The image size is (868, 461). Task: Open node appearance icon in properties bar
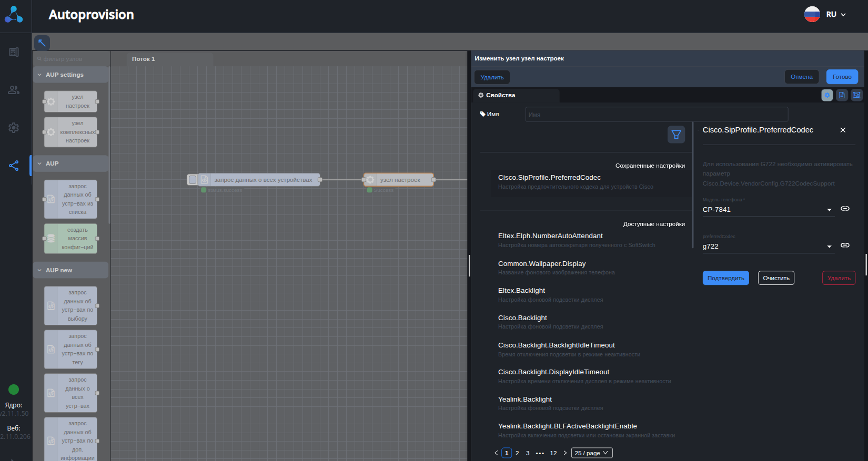point(857,95)
